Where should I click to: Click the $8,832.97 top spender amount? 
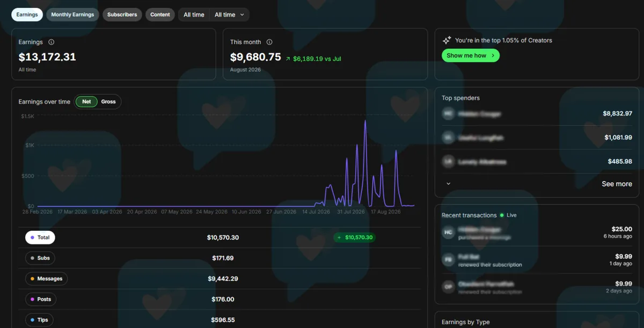click(x=617, y=114)
